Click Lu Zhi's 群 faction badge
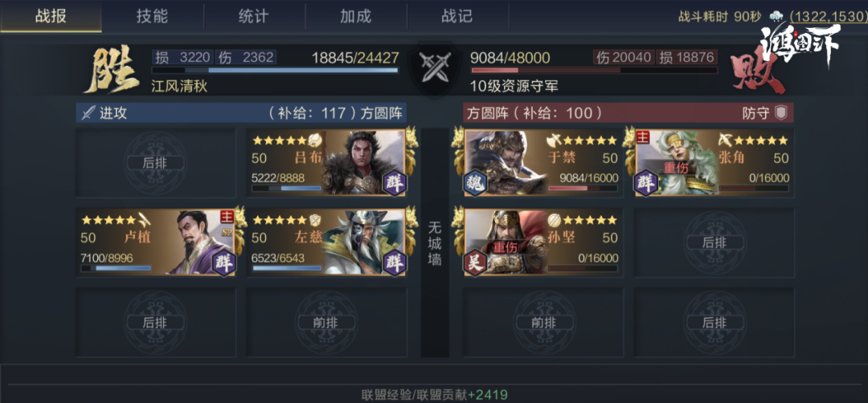The height and width of the screenshot is (403, 868). [x=223, y=263]
